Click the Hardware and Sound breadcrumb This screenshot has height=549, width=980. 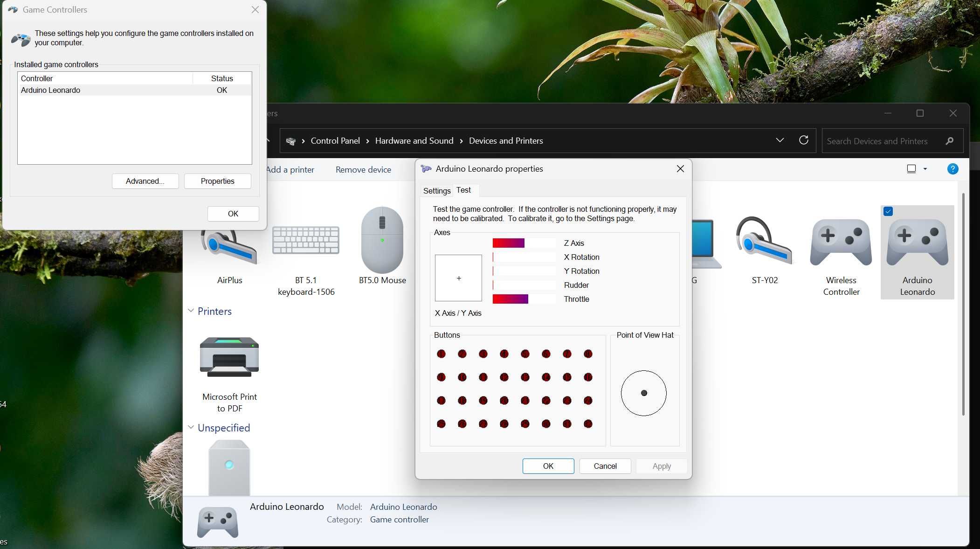click(414, 141)
